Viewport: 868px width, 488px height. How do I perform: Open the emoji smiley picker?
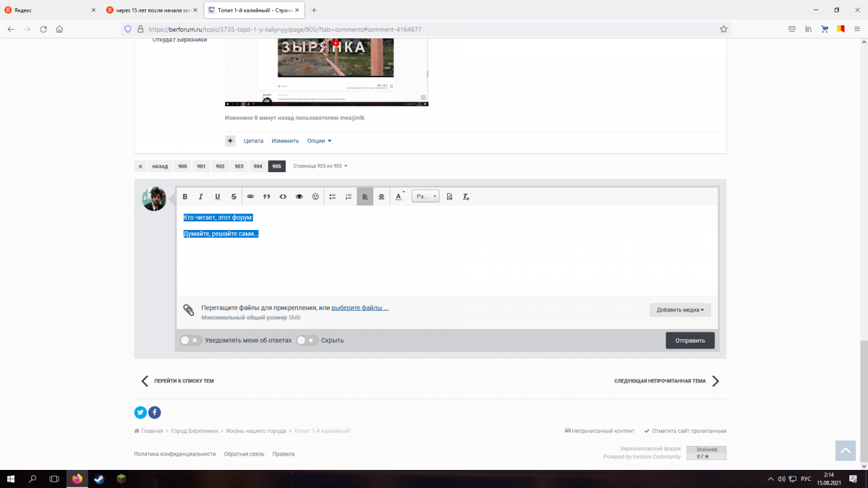tap(315, 197)
